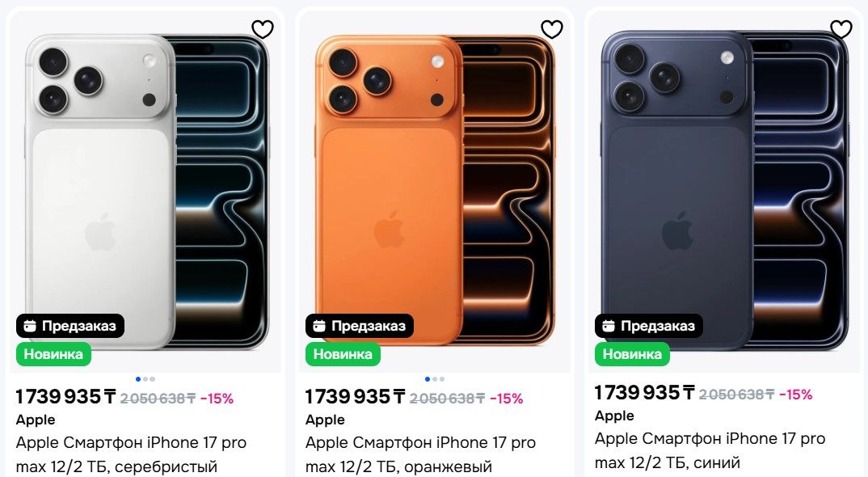Image resolution: width=868 pixels, height=477 pixels.
Task: Click the Новинка label on the orange iPhone
Action: point(343,353)
